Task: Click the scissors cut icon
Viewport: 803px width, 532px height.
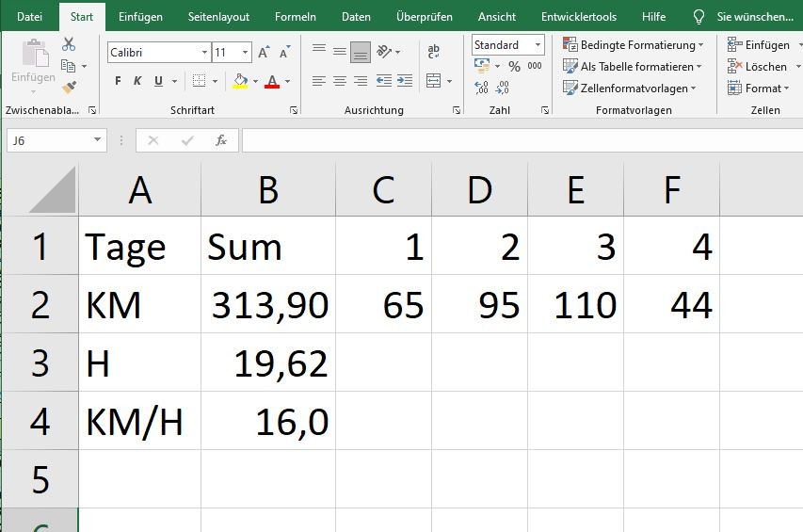Action: point(69,44)
